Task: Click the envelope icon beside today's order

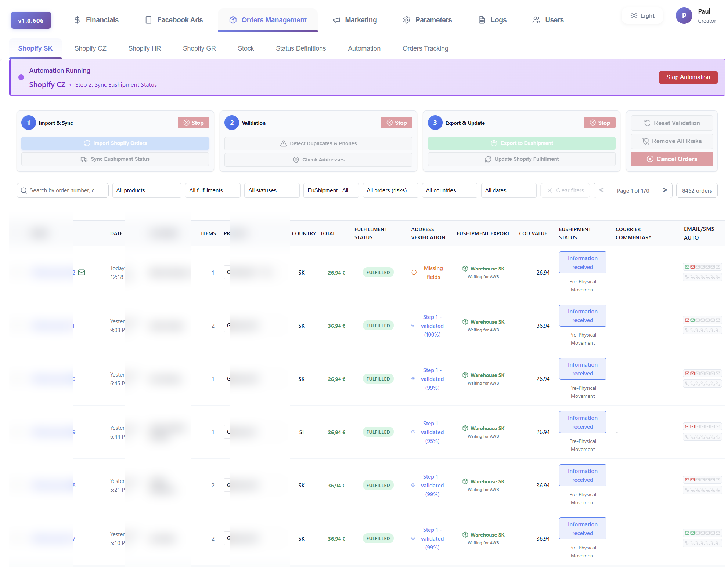Action: [82, 272]
